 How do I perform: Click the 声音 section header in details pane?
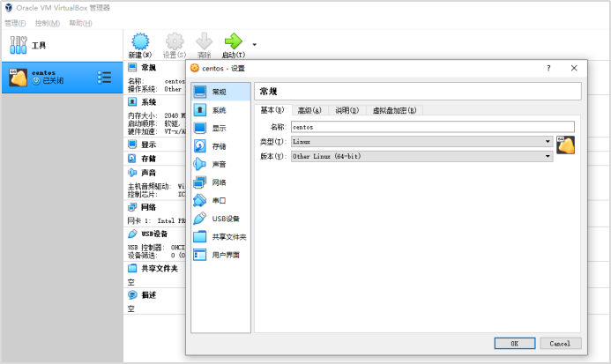[x=148, y=173]
